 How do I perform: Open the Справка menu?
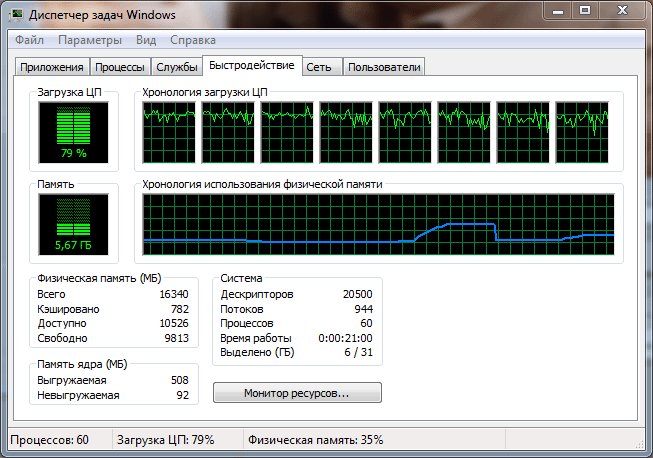point(193,40)
